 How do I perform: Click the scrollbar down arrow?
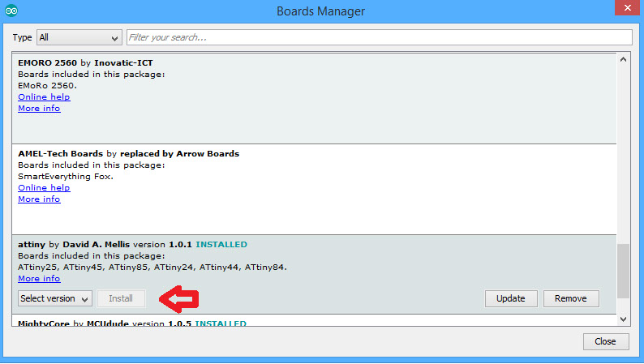point(623,319)
